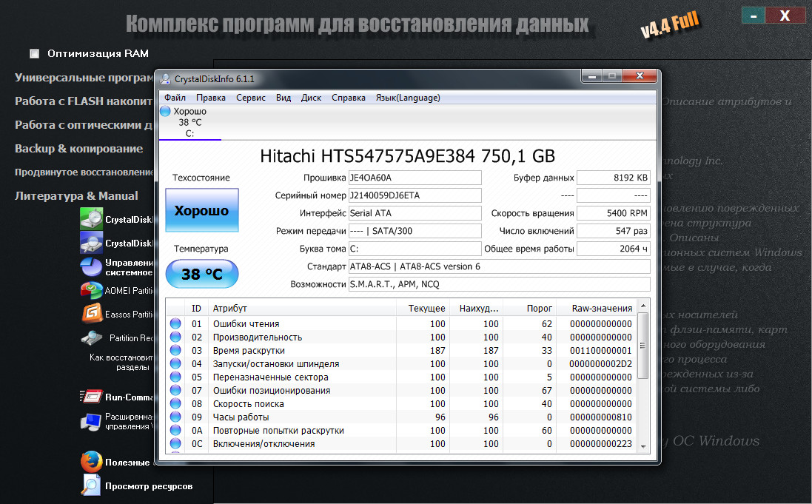The width and height of the screenshot is (812, 504).
Task: Click the Возможности S.M.A.R.T., APM, NCQ field
Action: [x=499, y=284]
